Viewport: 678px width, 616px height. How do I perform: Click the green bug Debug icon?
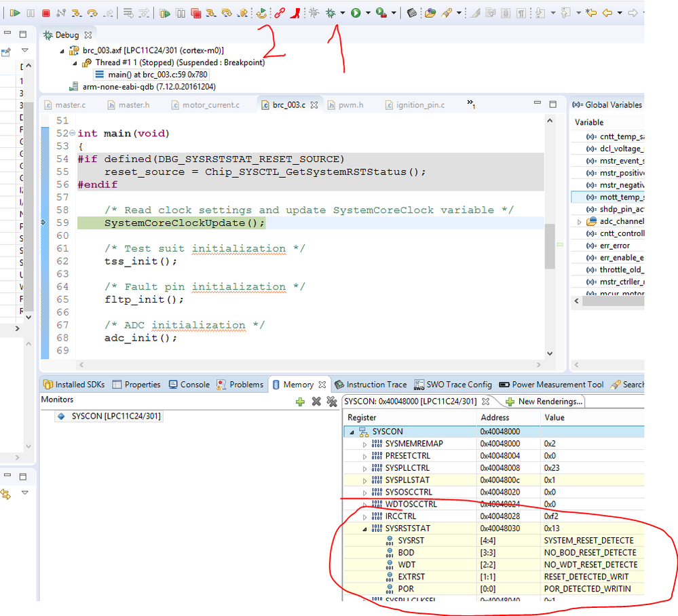331,13
